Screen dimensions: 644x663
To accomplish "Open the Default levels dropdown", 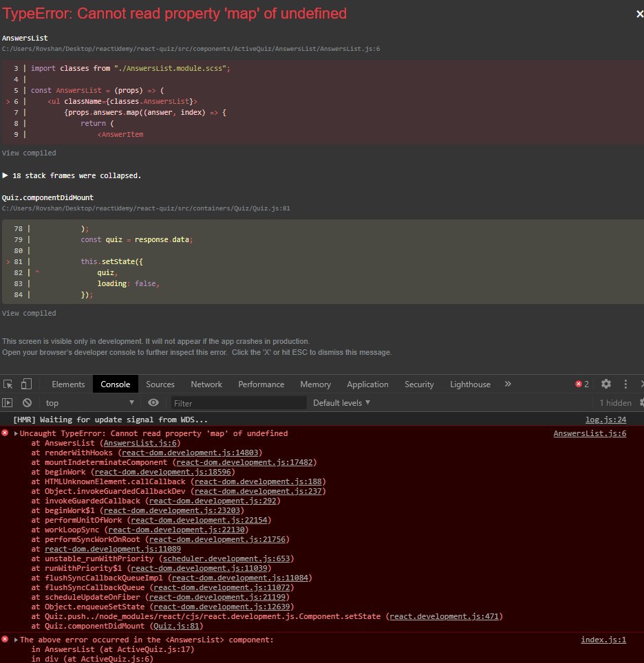I will [341, 403].
